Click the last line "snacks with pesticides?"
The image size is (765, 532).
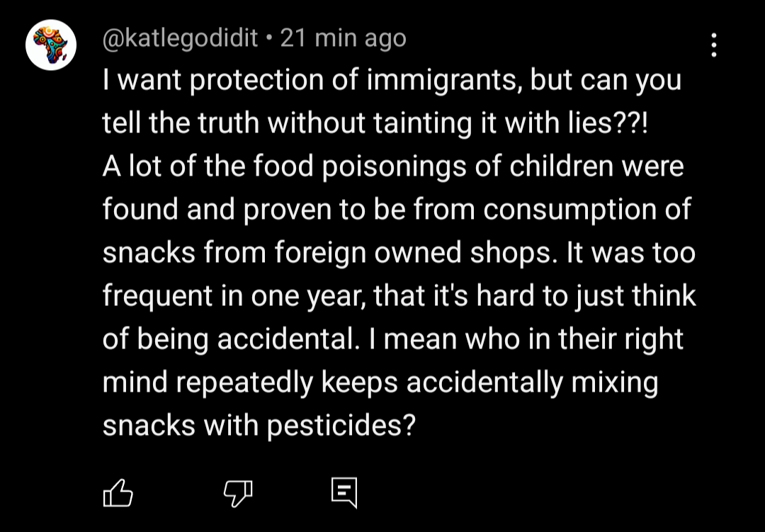[259, 426]
